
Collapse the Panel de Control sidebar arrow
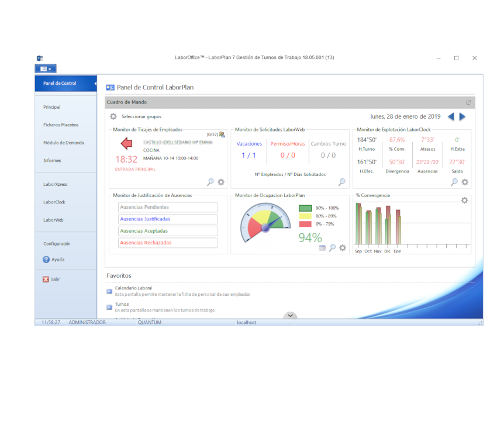tap(95, 84)
